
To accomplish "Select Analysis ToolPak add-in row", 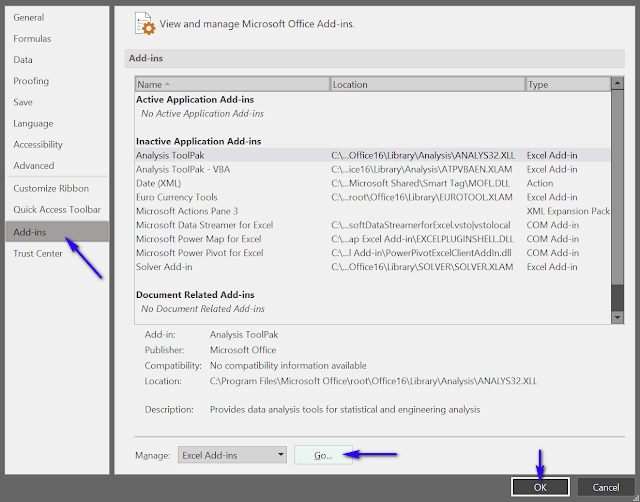I will pyautogui.click(x=373, y=155).
